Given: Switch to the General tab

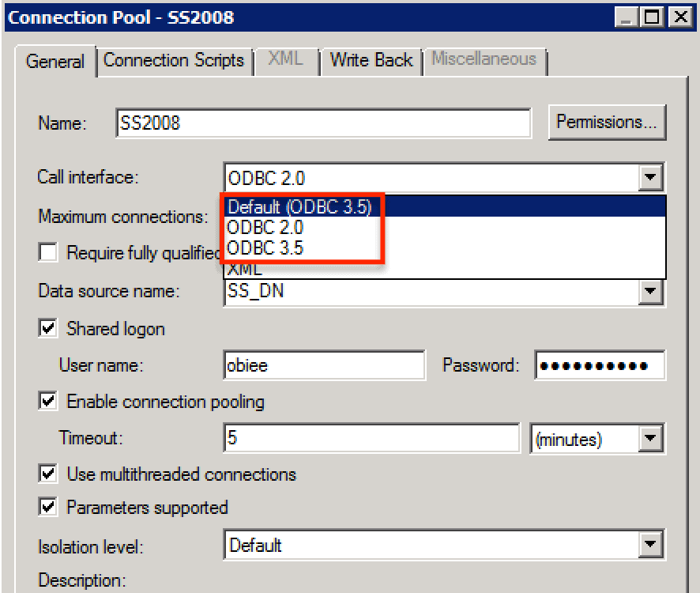Looking at the screenshot, I should 55,61.
